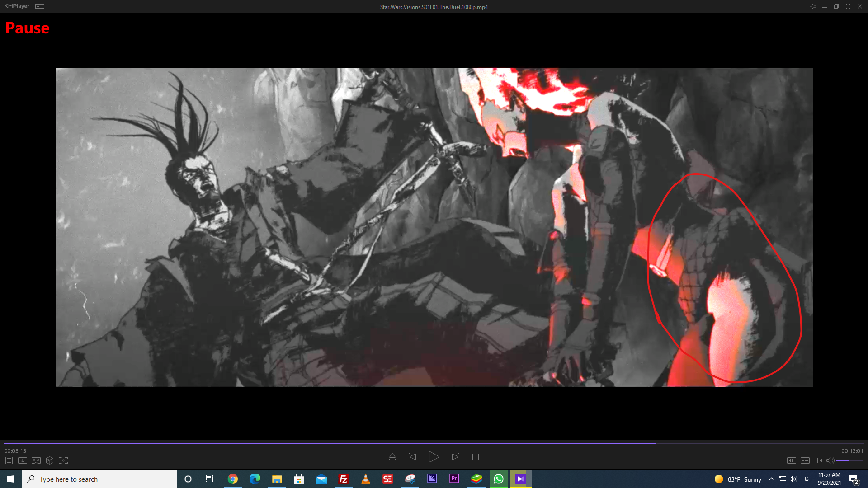Click the eject/open file icon
The image size is (868, 488).
pyautogui.click(x=392, y=457)
